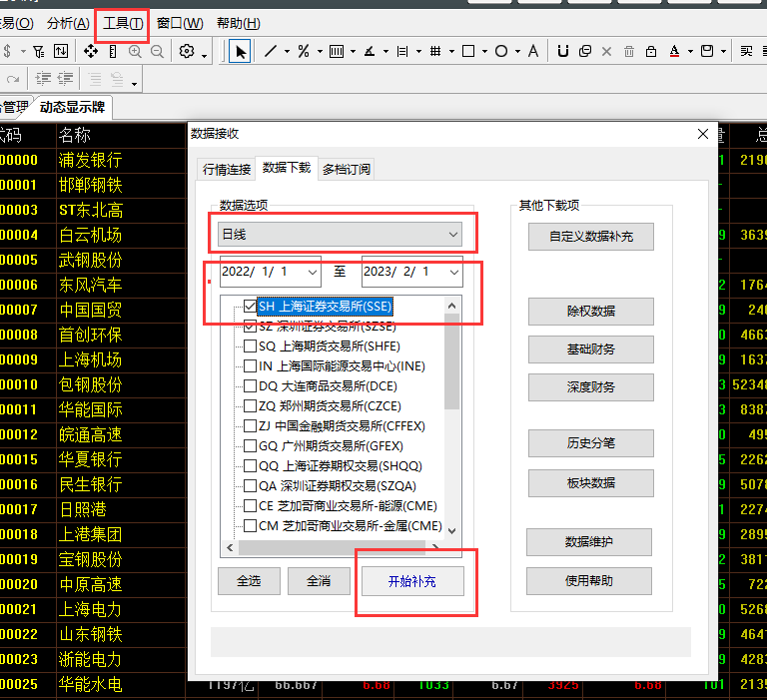Uncheck SH 上海证券交易所(SSE)

pyautogui.click(x=250, y=307)
